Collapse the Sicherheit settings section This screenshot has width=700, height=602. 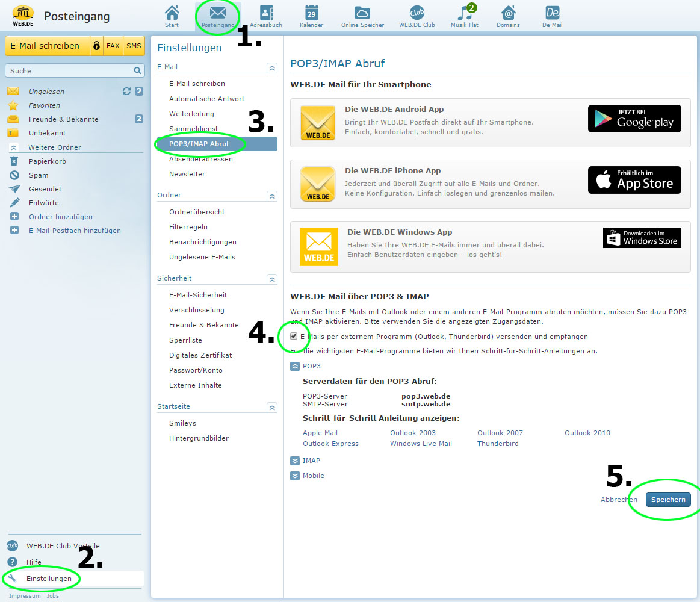[x=272, y=279]
